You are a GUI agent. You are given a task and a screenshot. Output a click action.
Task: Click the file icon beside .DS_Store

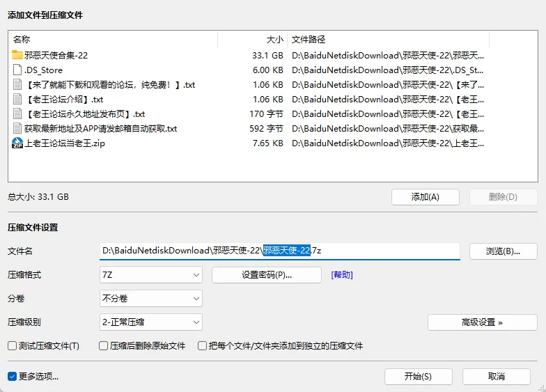click(x=17, y=70)
